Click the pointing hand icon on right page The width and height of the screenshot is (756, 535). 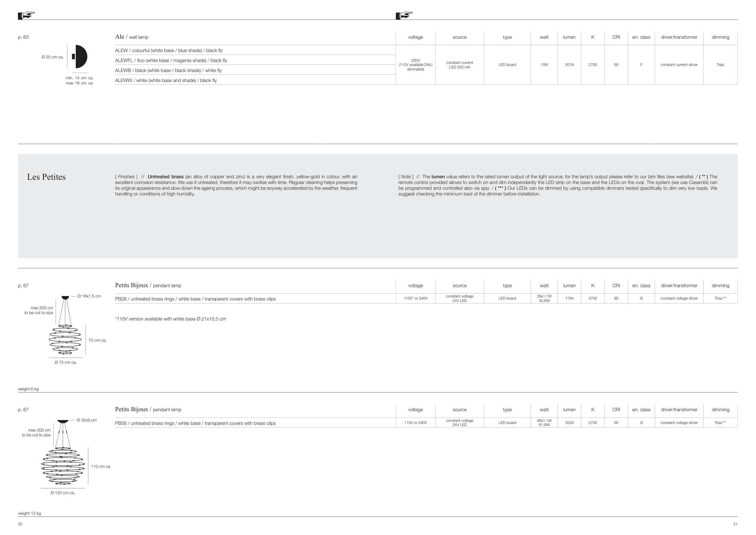404,15
